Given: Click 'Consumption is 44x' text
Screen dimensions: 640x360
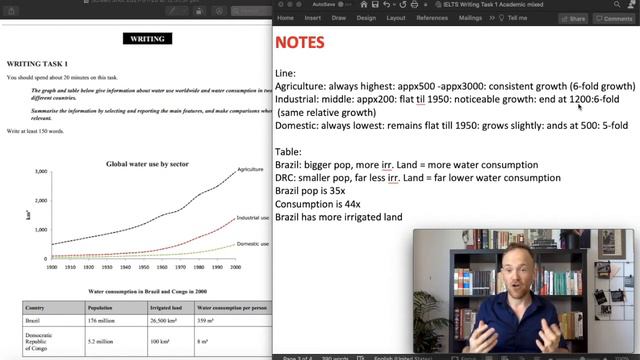Looking at the screenshot, I should 318,204.
